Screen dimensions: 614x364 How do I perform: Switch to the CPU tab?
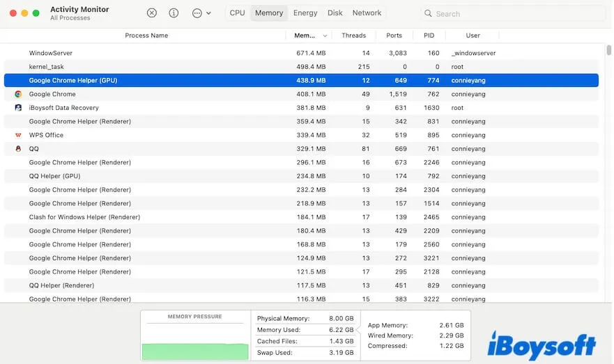[237, 13]
